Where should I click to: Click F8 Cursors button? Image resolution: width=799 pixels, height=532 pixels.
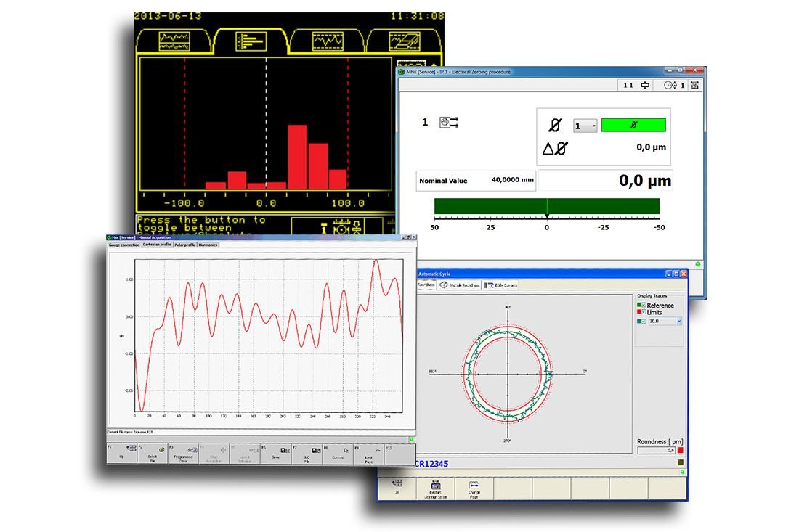(338, 453)
